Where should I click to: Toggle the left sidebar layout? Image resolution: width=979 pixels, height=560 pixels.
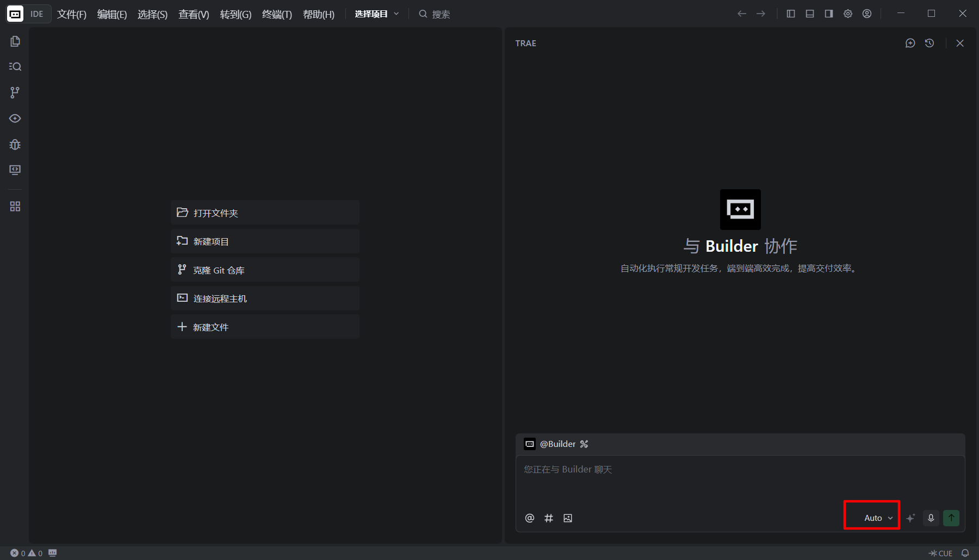click(x=791, y=14)
